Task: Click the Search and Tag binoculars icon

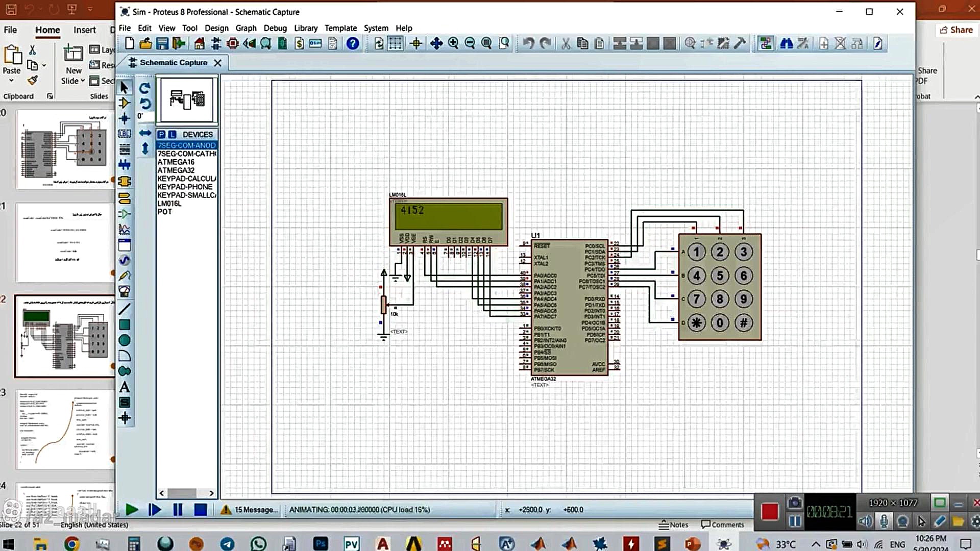Action: pyautogui.click(x=786, y=44)
